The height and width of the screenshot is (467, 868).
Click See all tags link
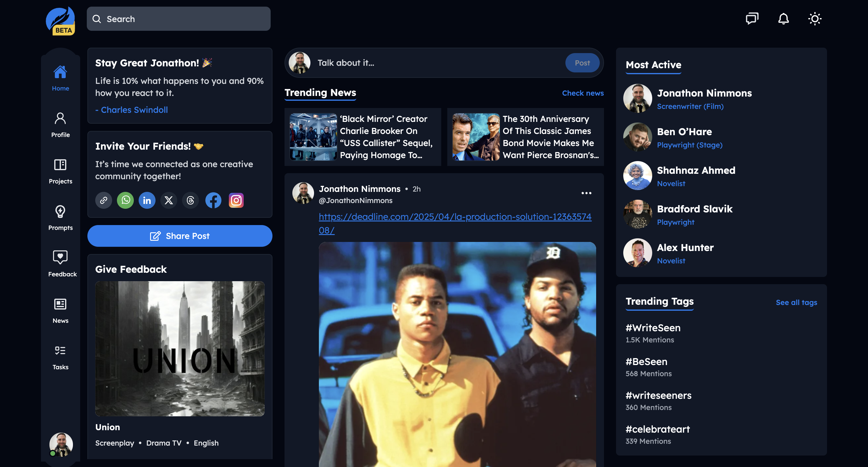coord(796,302)
